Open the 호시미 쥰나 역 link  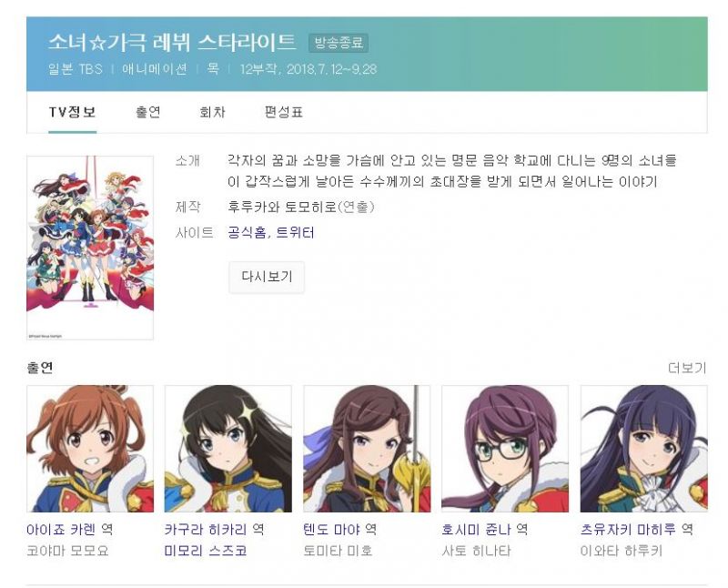pos(485,529)
